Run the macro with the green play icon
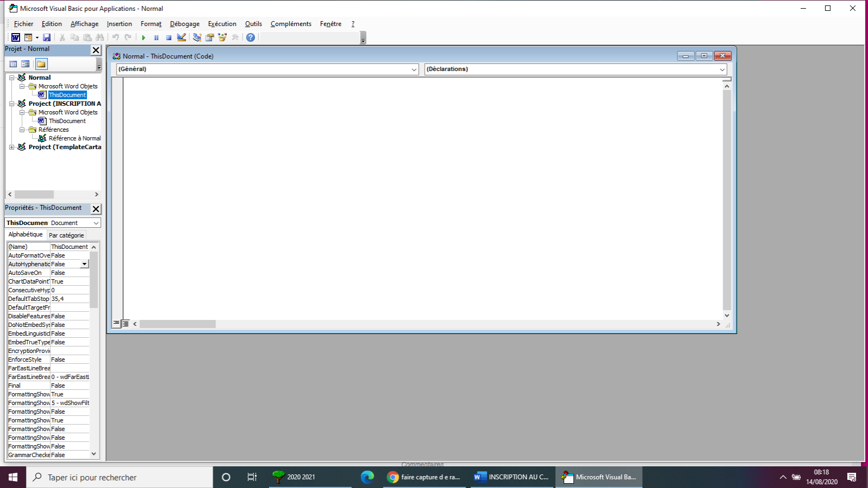Screen dimensions: 868x488 144,37
